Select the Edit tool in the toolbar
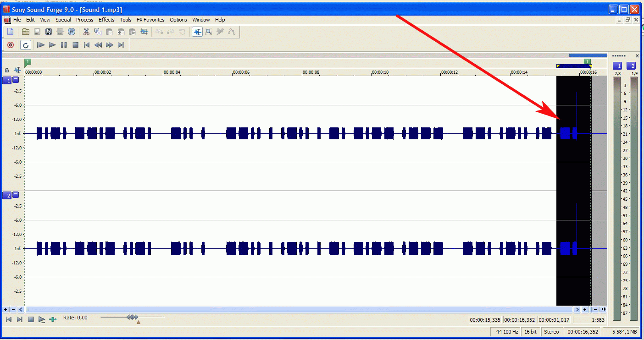Viewport: 644px width, 340px height. [x=197, y=32]
